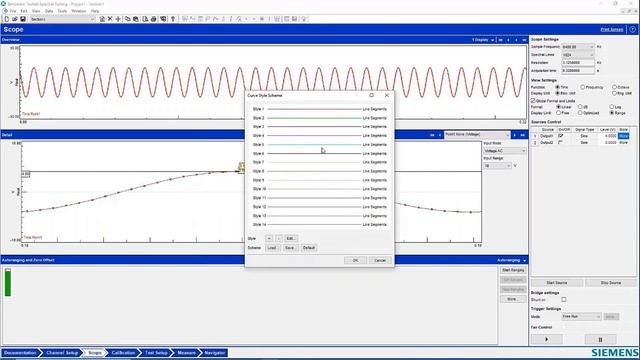Open the Tools menu
Image resolution: width=640 pixels, height=360 pixels.
(x=62, y=11)
